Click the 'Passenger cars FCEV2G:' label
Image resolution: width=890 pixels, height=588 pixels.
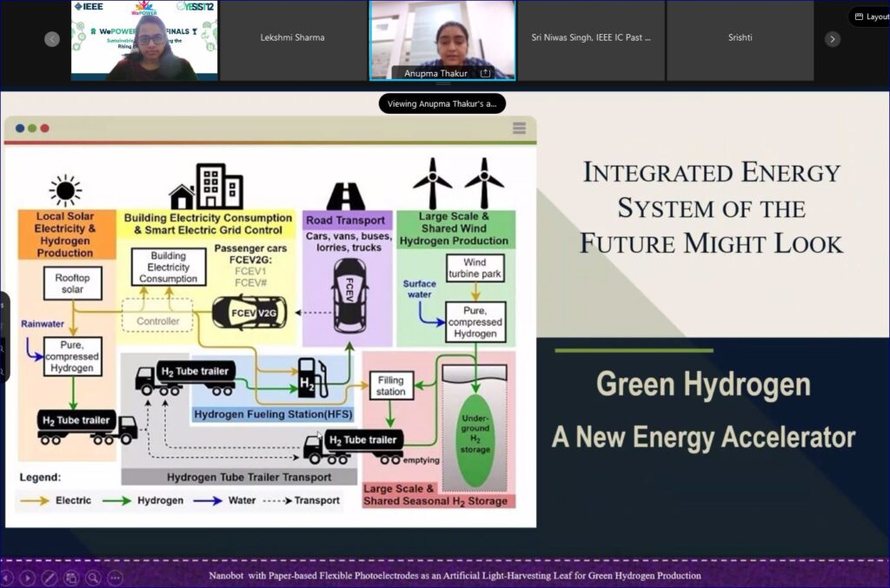pos(250,254)
